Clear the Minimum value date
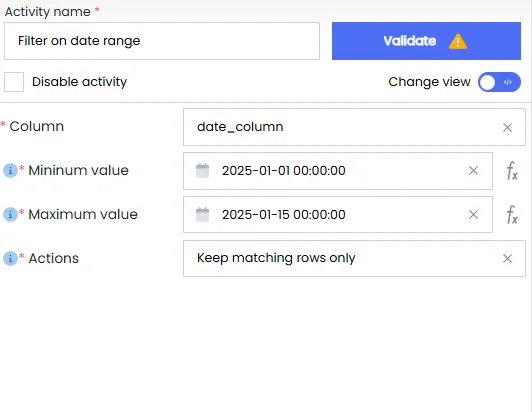The width and height of the screenshot is (532, 412). [473, 170]
